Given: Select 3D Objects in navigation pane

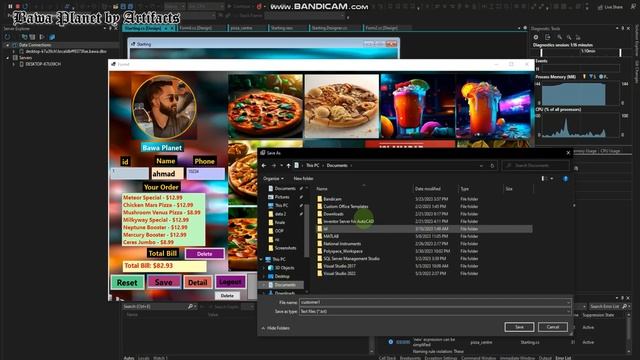Looking at the screenshot, I should click(x=284, y=268).
